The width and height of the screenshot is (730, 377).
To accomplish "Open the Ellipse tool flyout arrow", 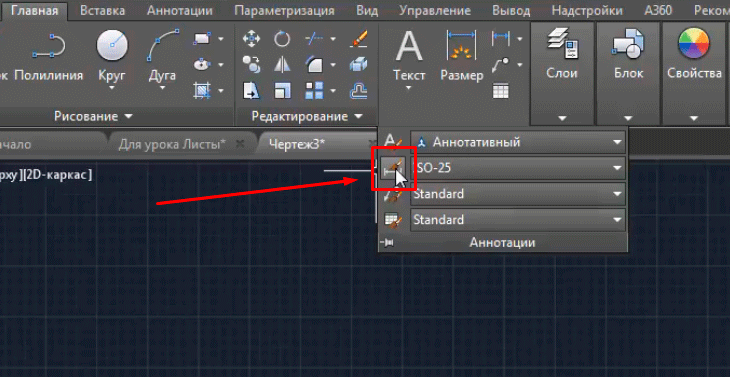I will pos(221,65).
